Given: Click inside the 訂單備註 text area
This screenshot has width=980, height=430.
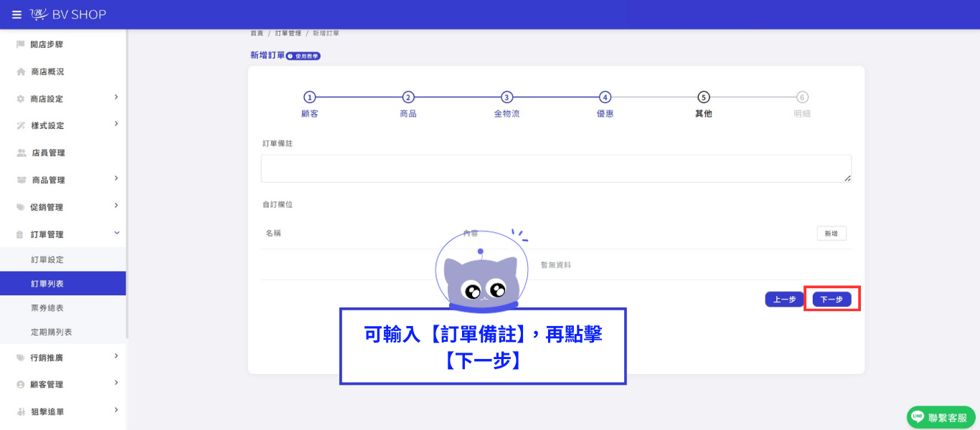Looking at the screenshot, I should (556, 168).
